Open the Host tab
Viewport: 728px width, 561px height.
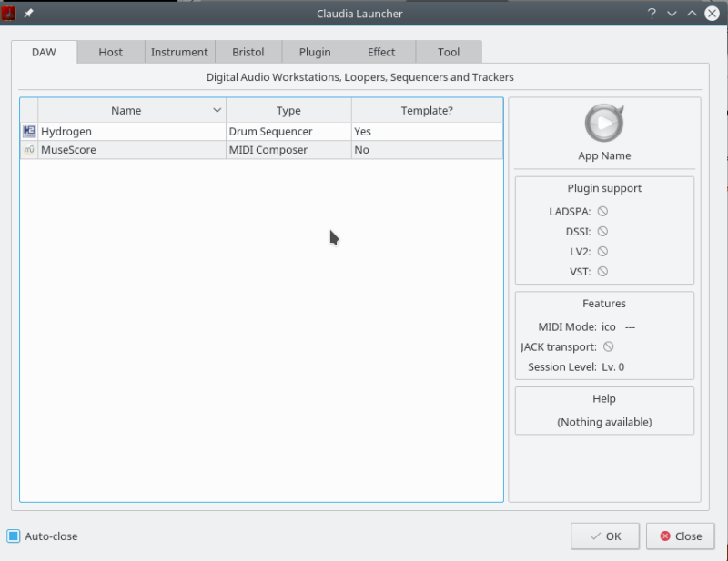point(110,52)
